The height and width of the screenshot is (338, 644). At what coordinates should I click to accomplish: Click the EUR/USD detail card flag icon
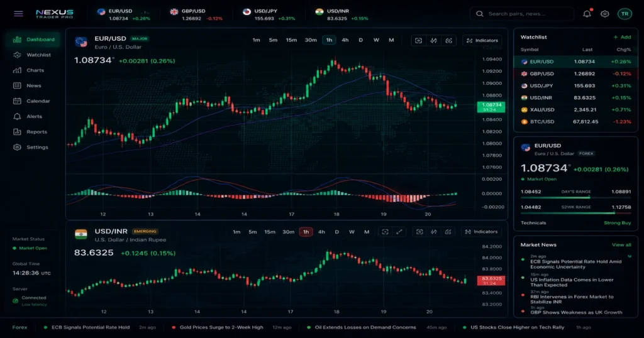[526, 148]
